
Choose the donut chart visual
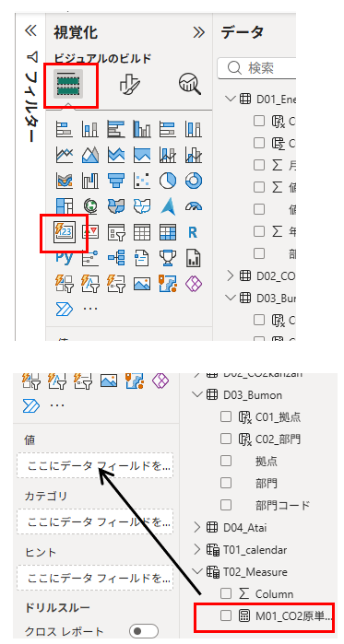(193, 181)
